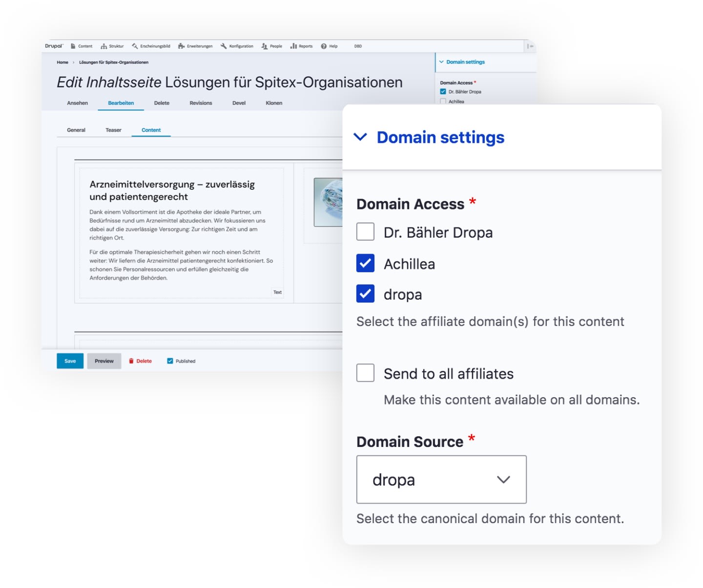Open the Struktur menu in toolbar
The height and width of the screenshot is (588, 703).
coord(112,46)
